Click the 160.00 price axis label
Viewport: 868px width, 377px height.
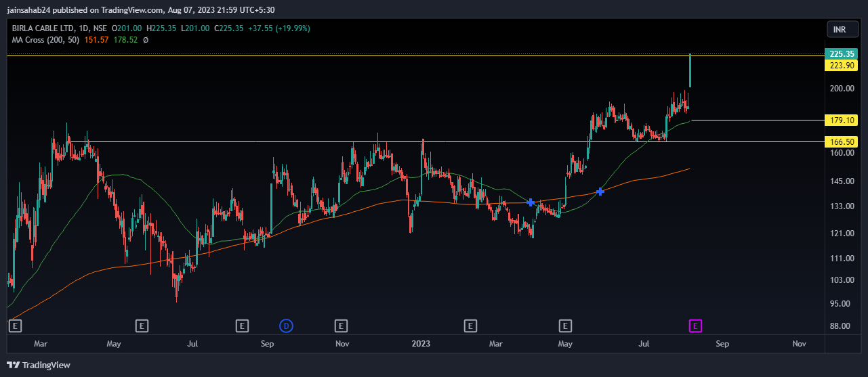click(841, 153)
